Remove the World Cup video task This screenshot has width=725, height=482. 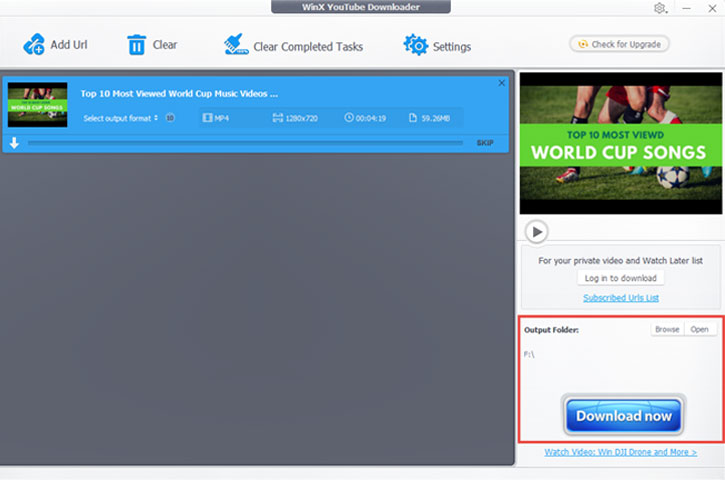point(502,83)
